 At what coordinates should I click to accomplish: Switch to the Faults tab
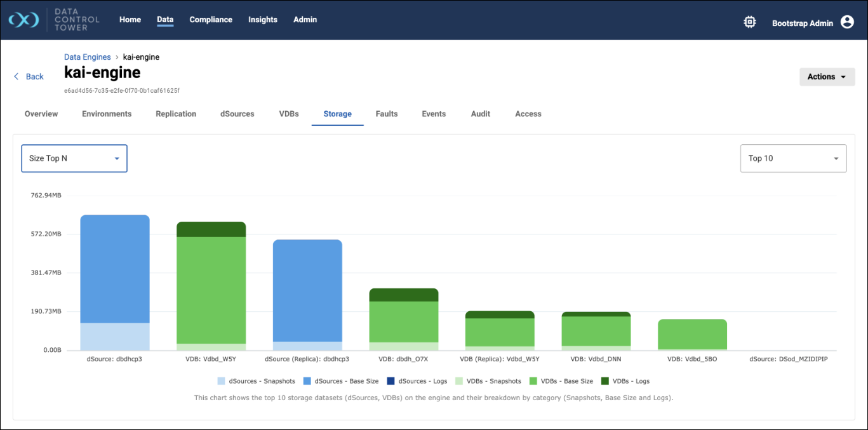pyautogui.click(x=386, y=114)
